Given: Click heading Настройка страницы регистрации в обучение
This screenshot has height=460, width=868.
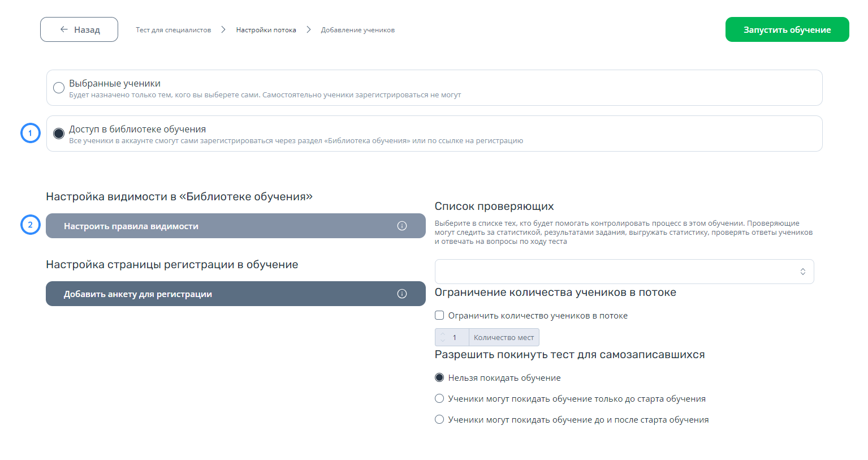Looking at the screenshot, I should point(172,265).
